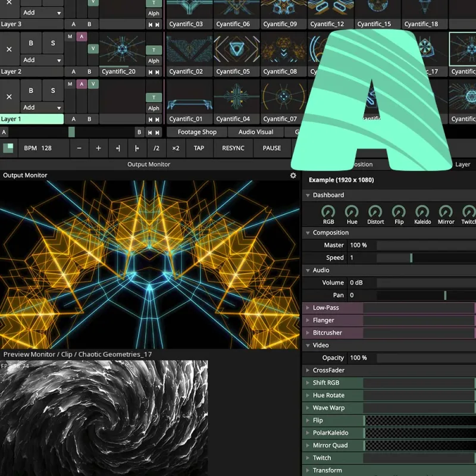The image size is (476, 476).
Task: Click the Alph transition button on Layer 1
Action: (x=154, y=108)
